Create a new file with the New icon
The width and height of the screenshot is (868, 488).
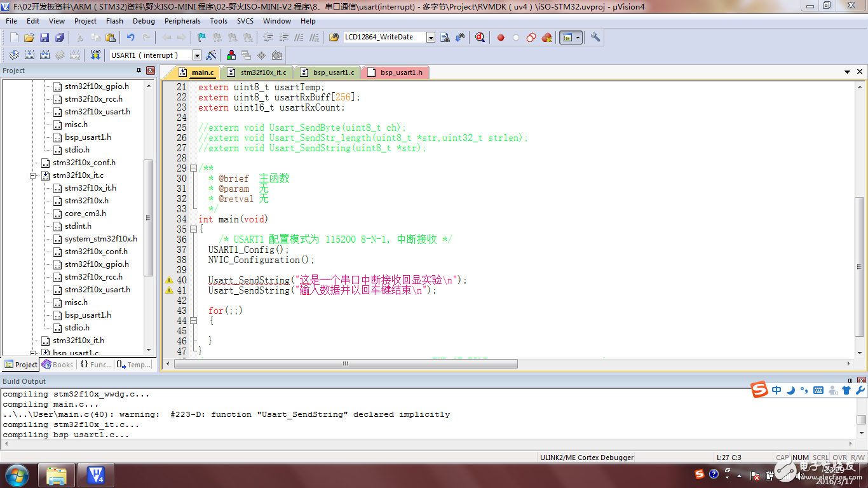point(14,37)
